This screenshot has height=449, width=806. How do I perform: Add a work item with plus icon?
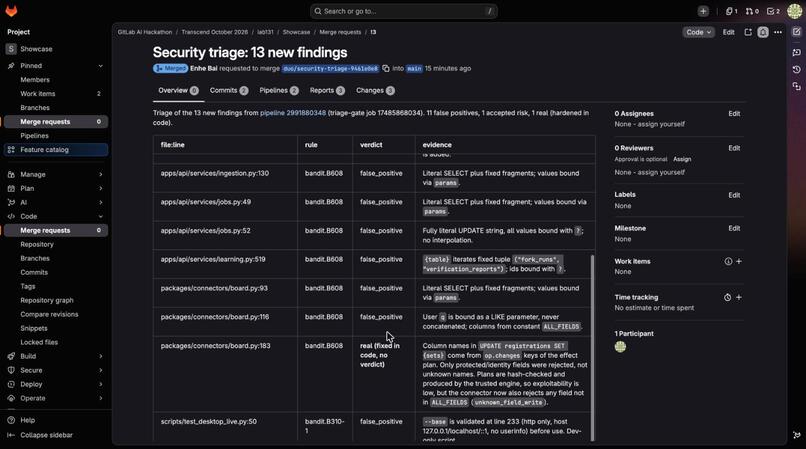pyautogui.click(x=739, y=261)
